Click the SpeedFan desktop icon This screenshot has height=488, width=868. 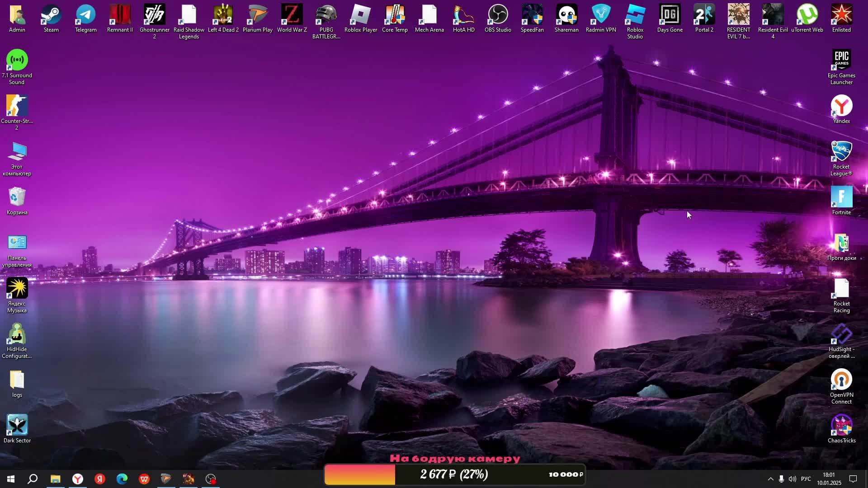point(532,18)
